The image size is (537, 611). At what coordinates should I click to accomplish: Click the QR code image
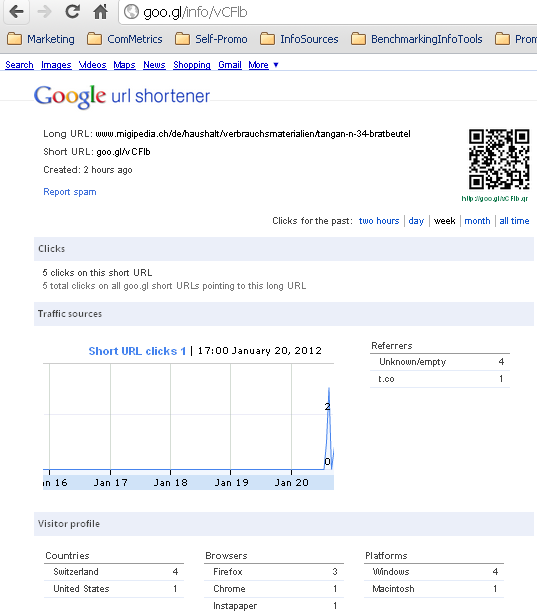499,159
